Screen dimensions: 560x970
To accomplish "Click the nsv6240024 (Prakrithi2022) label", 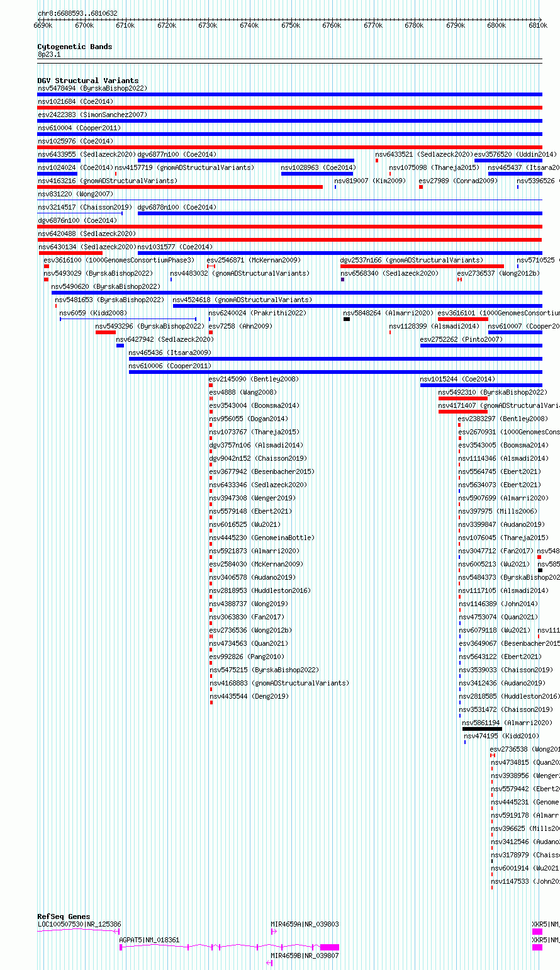I will [257, 313].
